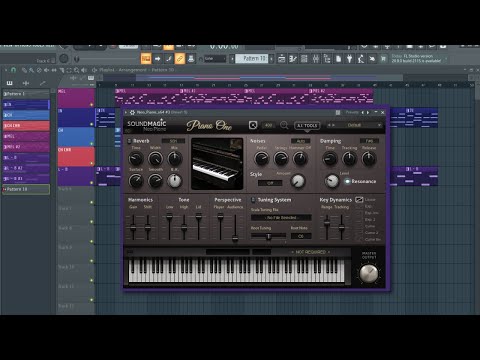Open the Mixer view icon

(315, 59)
